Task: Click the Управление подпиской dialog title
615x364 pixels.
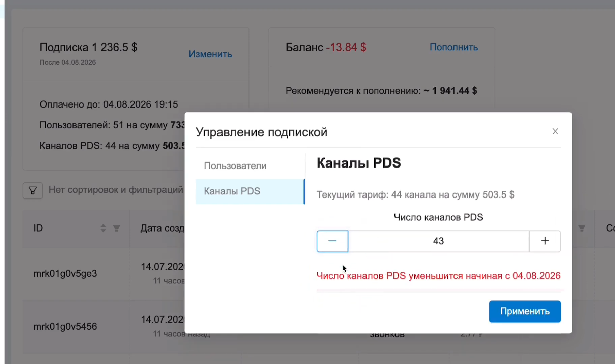Action: point(261,132)
